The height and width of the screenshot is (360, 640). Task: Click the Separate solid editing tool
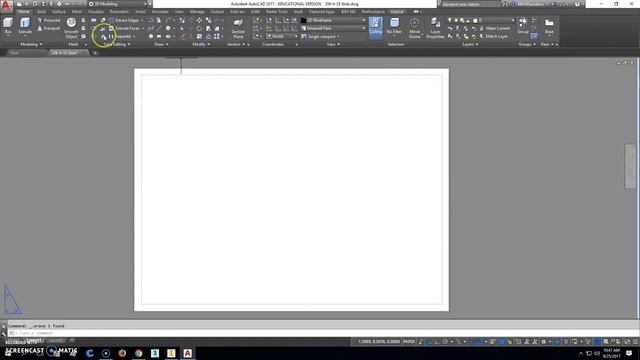[122, 36]
